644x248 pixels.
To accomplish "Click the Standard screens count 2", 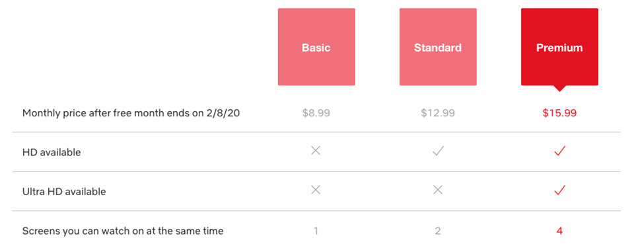I will point(438,231).
